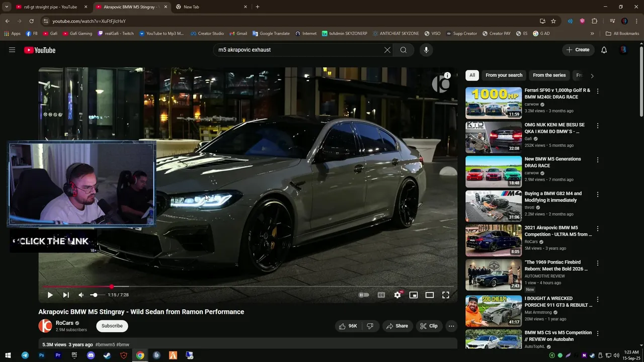Viewport: 644px width, 362px height.
Task: Open a new browser tab with plus
Action: [x=258, y=7]
